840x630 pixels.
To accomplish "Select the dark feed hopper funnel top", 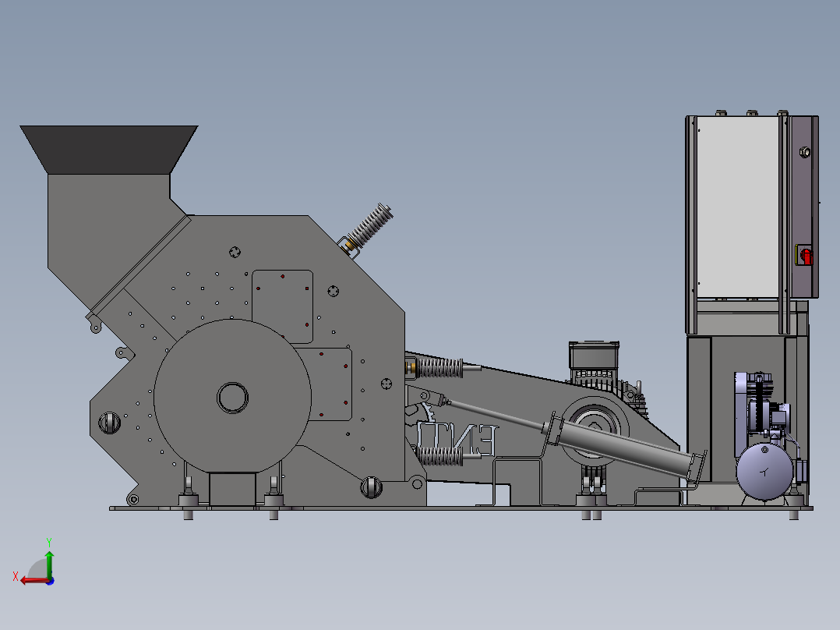I will [109, 150].
